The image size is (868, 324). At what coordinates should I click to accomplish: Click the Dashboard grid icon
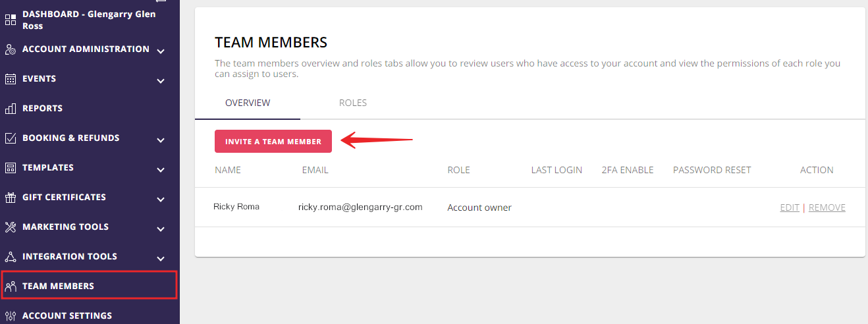pos(10,20)
